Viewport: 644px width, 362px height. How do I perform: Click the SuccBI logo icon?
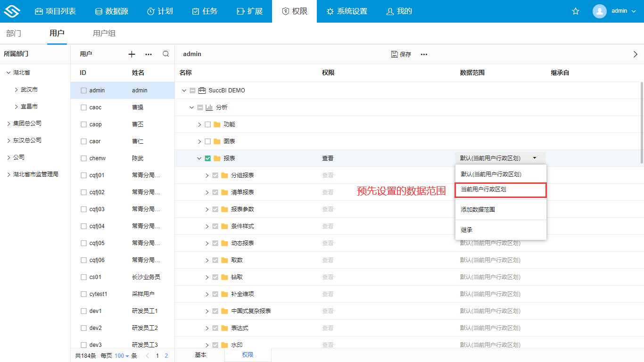tap(11, 11)
